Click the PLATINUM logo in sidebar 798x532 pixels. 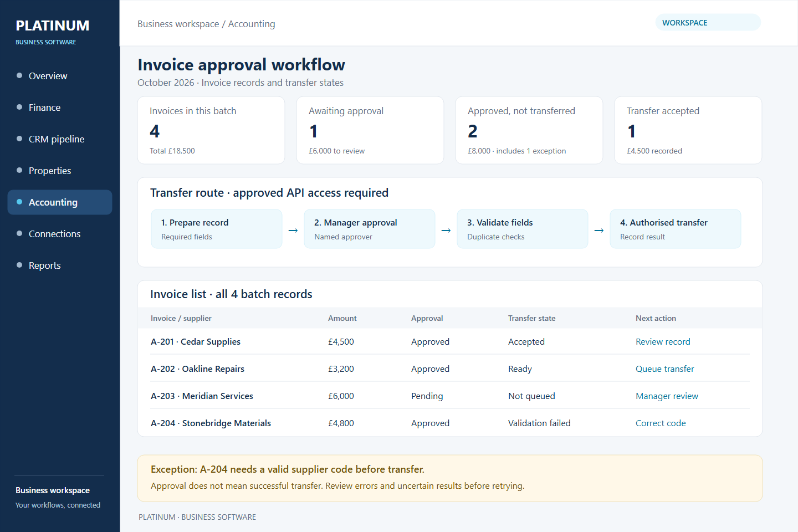click(x=53, y=26)
